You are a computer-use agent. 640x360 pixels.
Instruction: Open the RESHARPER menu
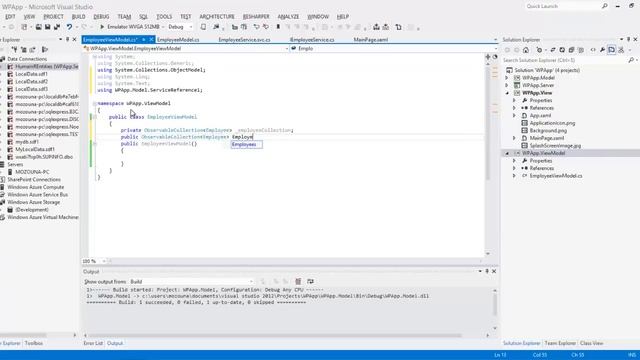(256, 16)
